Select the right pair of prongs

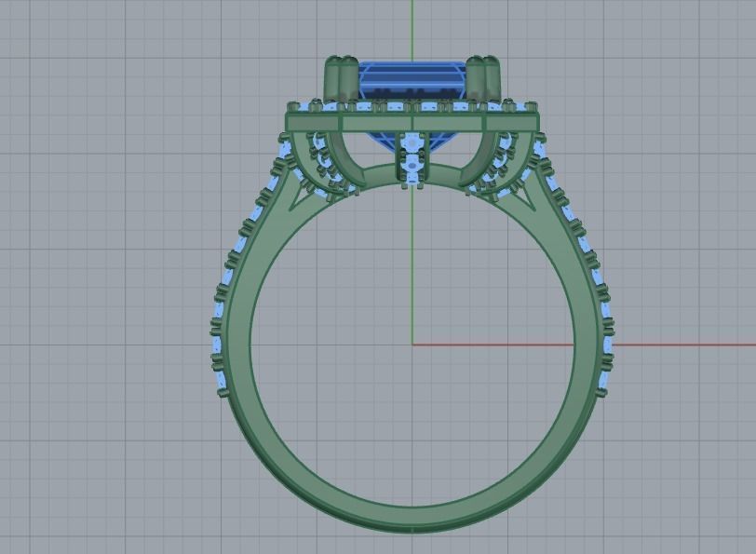pyautogui.click(x=484, y=78)
